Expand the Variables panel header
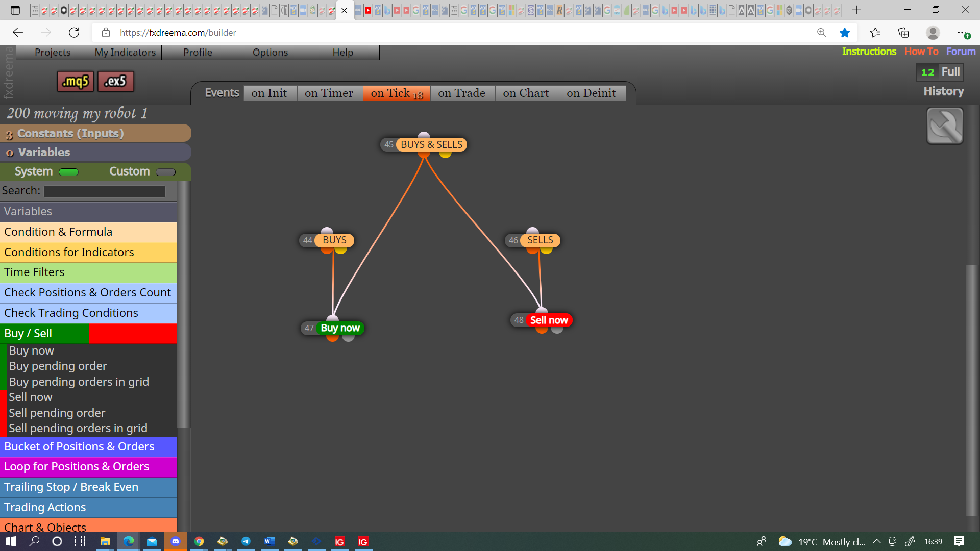Screen dimensions: 980x551 tap(95, 152)
